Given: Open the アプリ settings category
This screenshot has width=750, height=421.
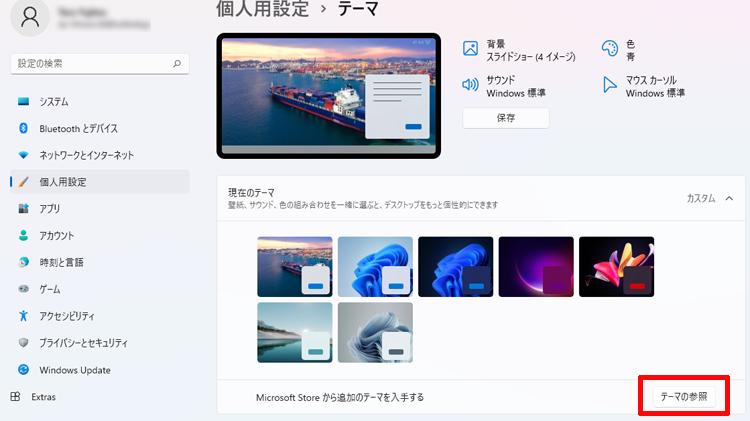Looking at the screenshot, I should coord(99,209).
